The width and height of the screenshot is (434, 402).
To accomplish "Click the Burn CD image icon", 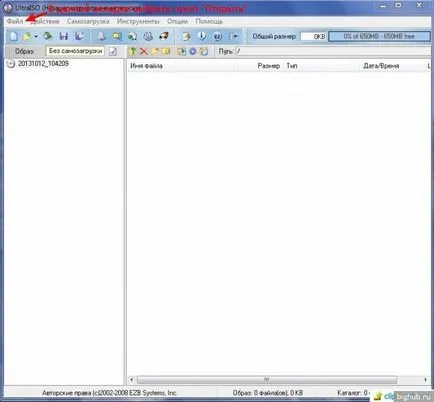I will click(148, 36).
